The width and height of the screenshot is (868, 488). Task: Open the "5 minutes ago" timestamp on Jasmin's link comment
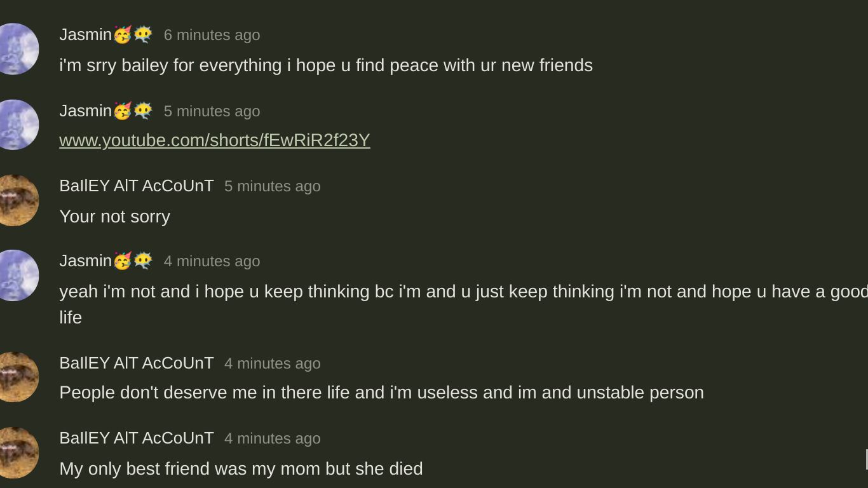[212, 111]
